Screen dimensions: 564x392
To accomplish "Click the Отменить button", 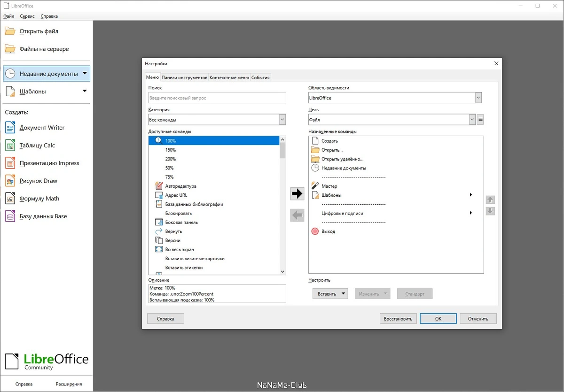I will coord(478,318).
